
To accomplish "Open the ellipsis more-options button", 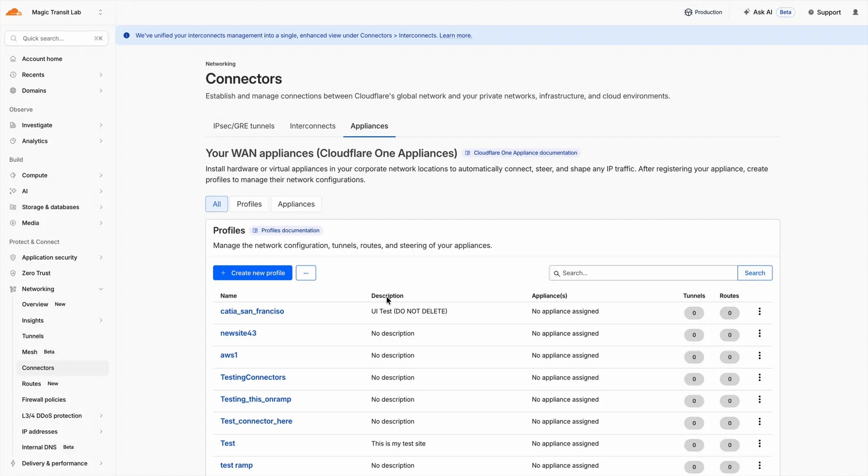I will coord(306,273).
